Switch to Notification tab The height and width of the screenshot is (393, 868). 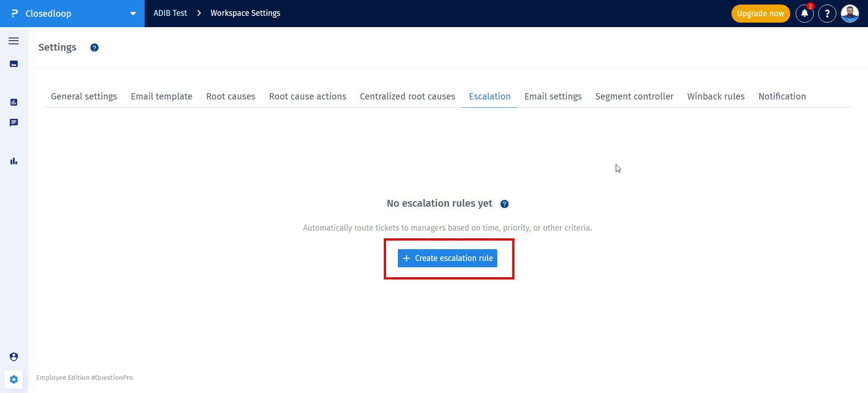pyautogui.click(x=782, y=96)
